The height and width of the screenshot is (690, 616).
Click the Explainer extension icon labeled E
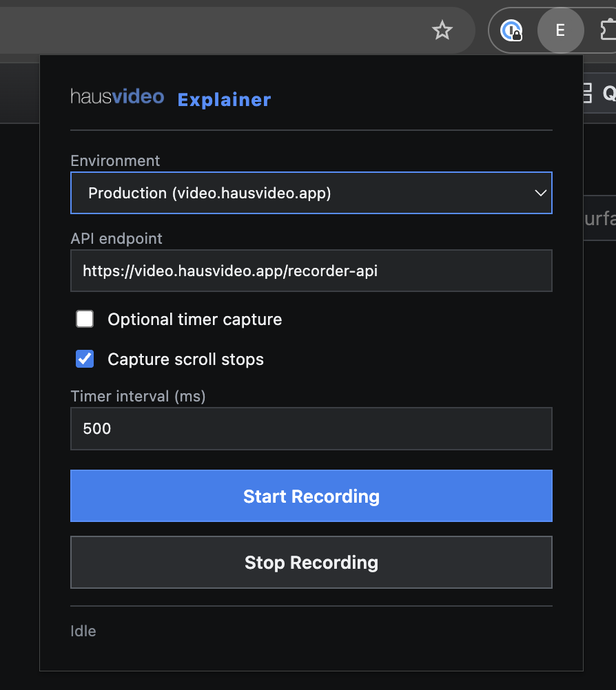(x=560, y=30)
